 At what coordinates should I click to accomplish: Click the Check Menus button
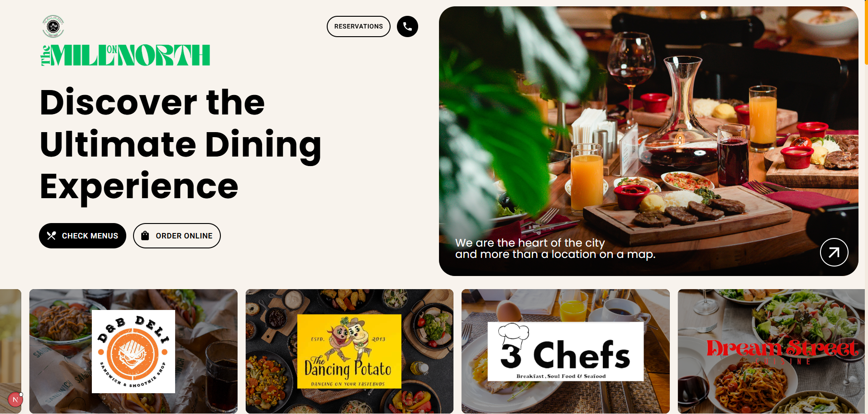pos(82,236)
